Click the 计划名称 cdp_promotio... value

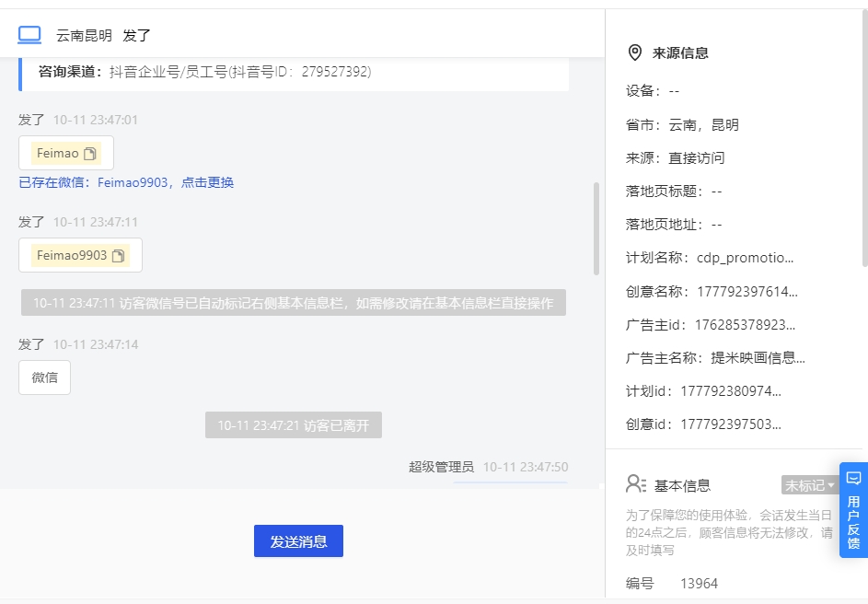(745, 258)
